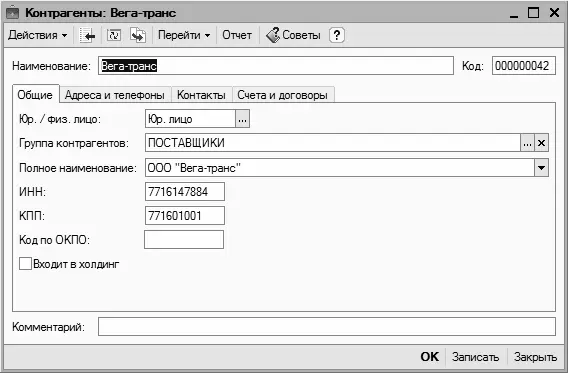Click the ИНН input field

point(185,192)
